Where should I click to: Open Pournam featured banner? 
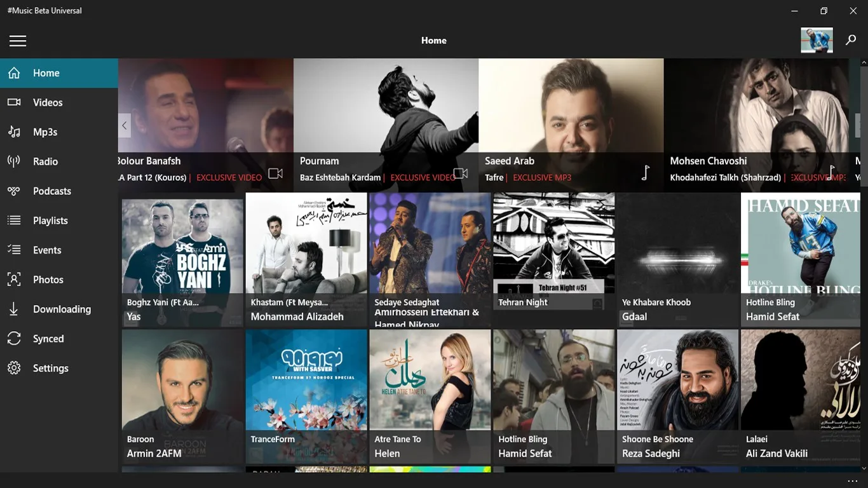click(386, 125)
